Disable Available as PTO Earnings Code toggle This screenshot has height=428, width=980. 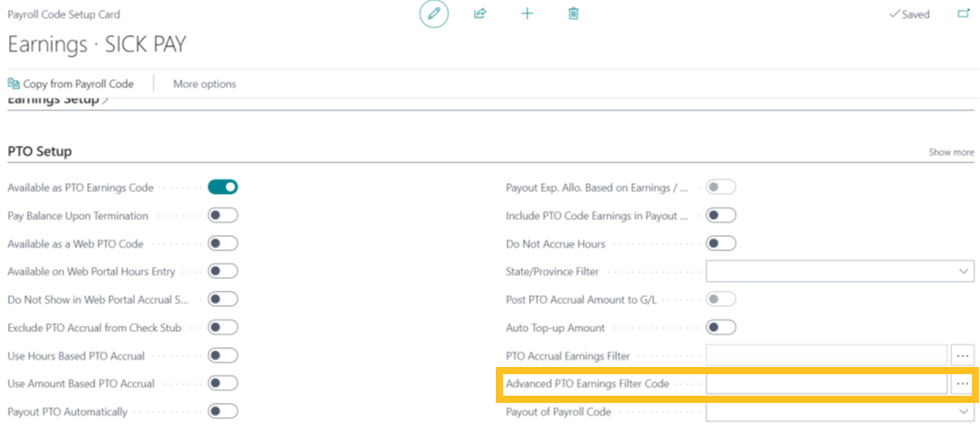[223, 188]
